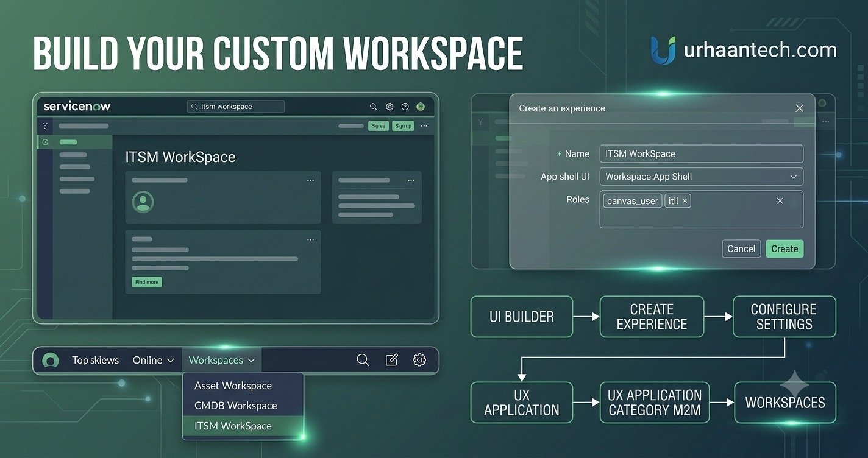Click the urhaantech.com logo
The width and height of the screenshot is (868, 458).
pos(663,50)
